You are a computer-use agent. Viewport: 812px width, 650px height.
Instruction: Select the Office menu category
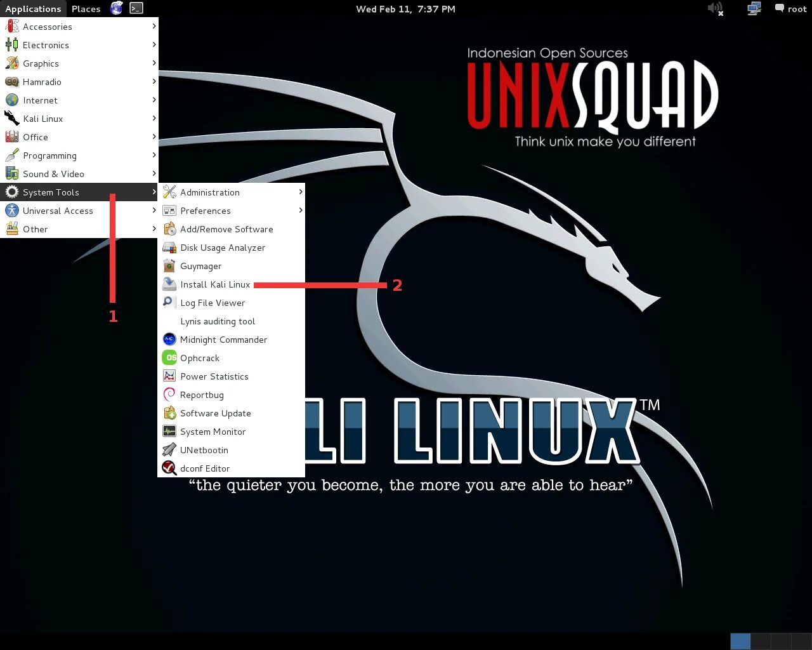(79, 137)
